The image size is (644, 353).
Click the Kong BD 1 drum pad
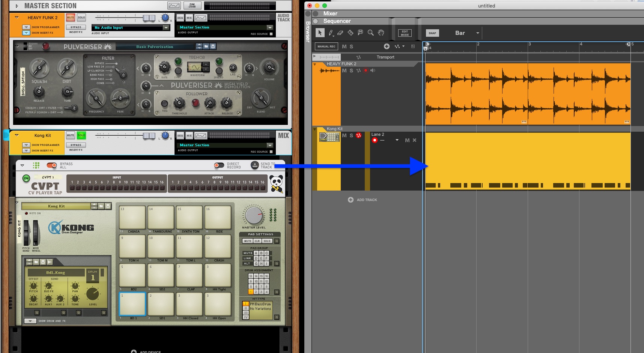pyautogui.click(x=132, y=304)
